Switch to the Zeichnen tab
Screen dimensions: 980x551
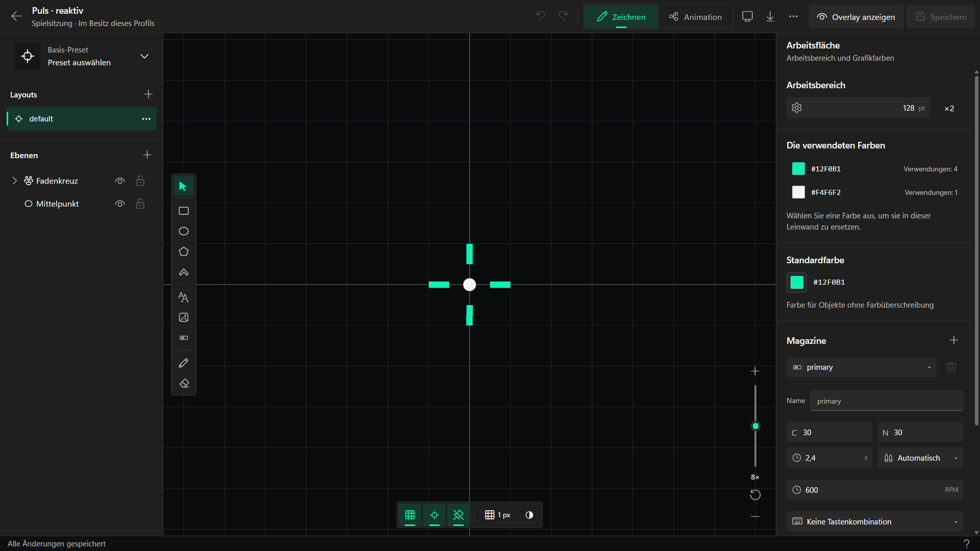click(x=621, y=17)
